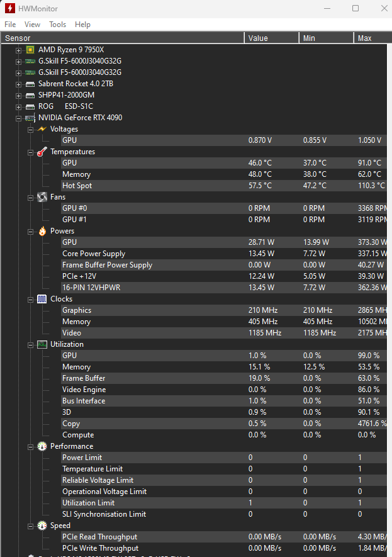
Task: Expand the ROG ESD-S1C node
Action: click(18, 107)
